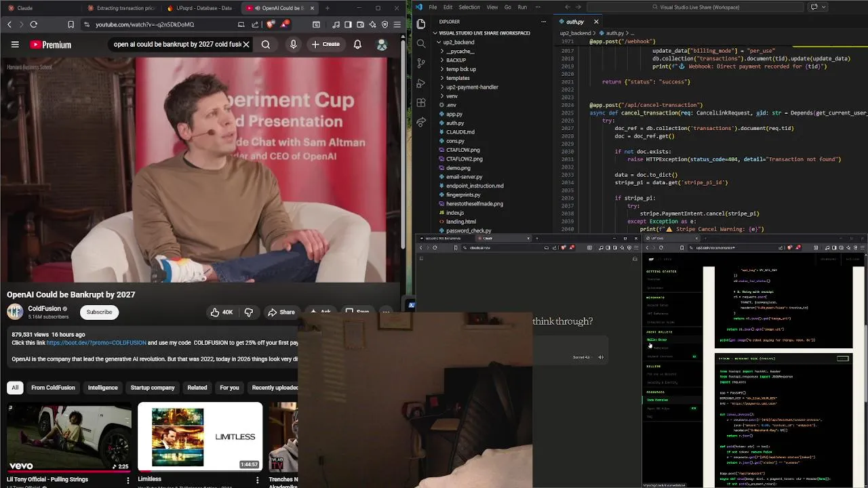This screenshot has height=488, width=868.
Task: Reload the YouTube page
Action: pos(33,24)
